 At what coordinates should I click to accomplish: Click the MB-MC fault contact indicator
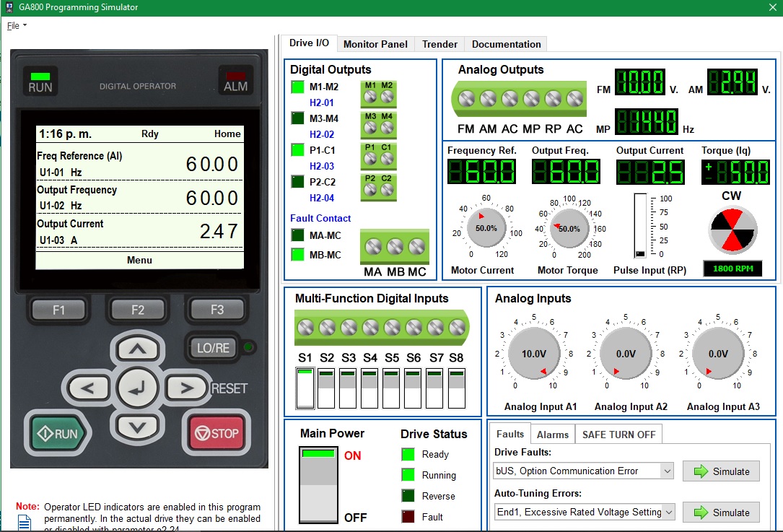point(297,254)
